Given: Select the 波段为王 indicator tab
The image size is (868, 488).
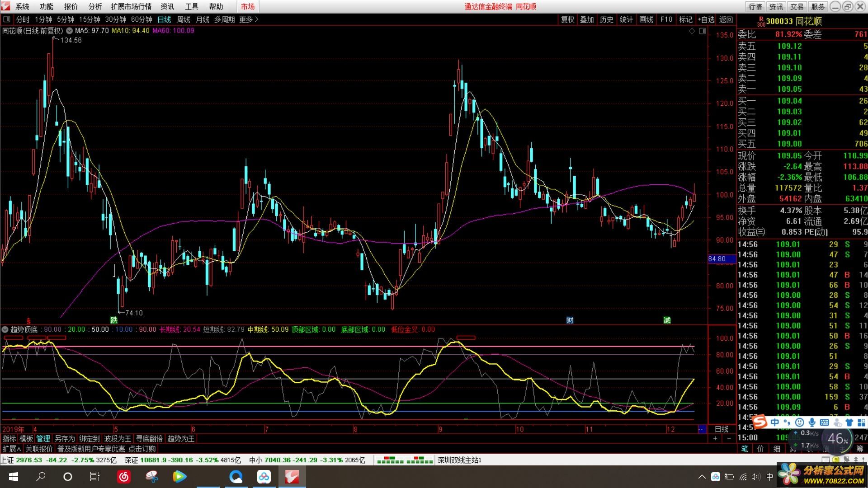Looking at the screenshot, I should click(x=118, y=439).
